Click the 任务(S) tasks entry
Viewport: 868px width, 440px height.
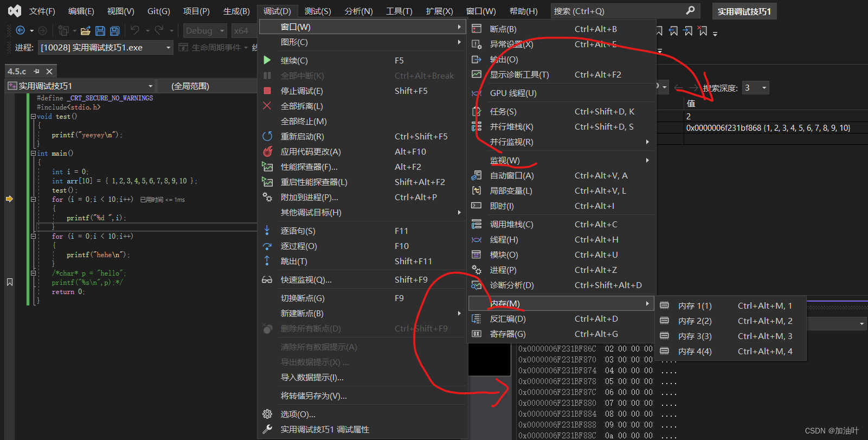562,111
